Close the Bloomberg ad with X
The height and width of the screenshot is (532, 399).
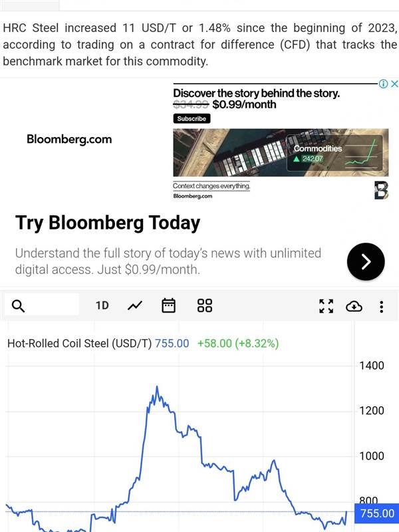tap(394, 84)
